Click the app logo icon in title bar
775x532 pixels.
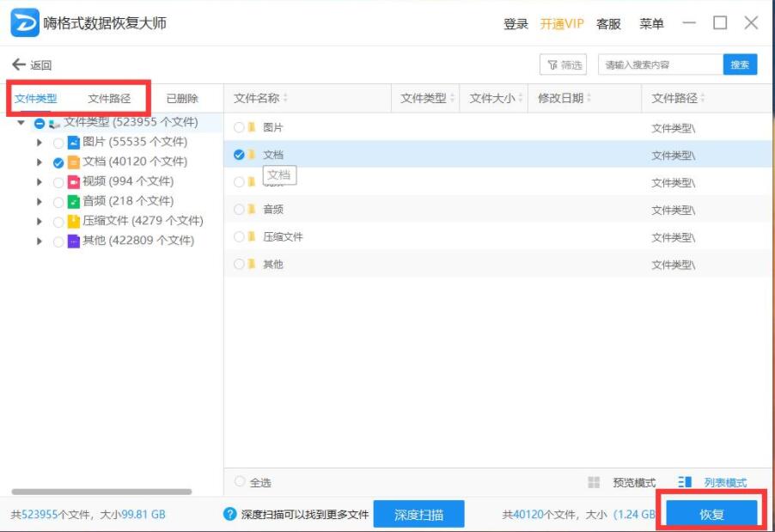point(25,22)
